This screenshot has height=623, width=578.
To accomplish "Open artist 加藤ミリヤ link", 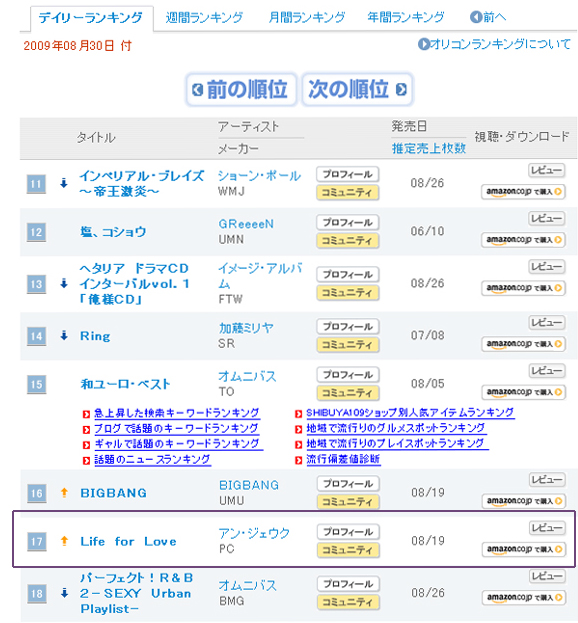I will pyautogui.click(x=246, y=328).
